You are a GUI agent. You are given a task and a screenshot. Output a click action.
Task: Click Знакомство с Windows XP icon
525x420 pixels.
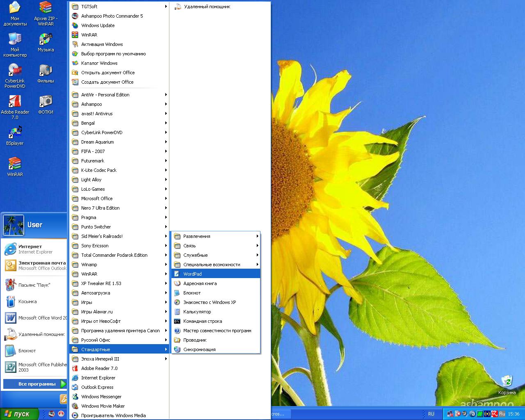(x=177, y=302)
